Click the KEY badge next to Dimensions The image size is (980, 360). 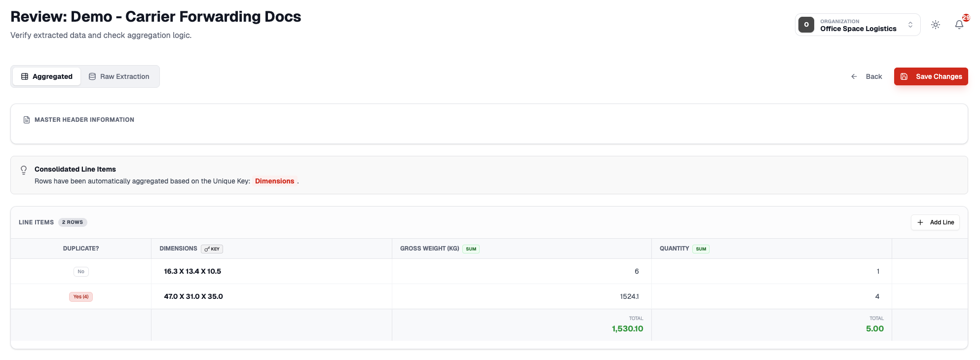212,249
